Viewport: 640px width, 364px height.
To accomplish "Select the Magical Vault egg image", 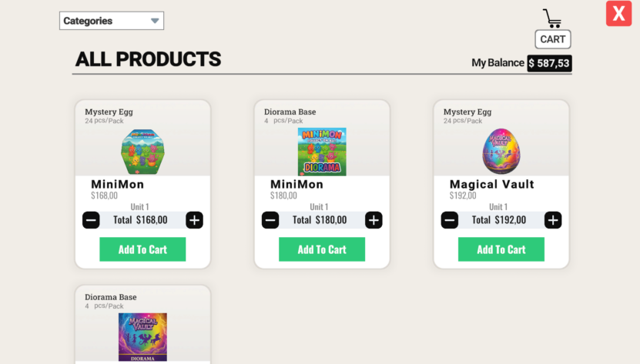I will pyautogui.click(x=501, y=151).
